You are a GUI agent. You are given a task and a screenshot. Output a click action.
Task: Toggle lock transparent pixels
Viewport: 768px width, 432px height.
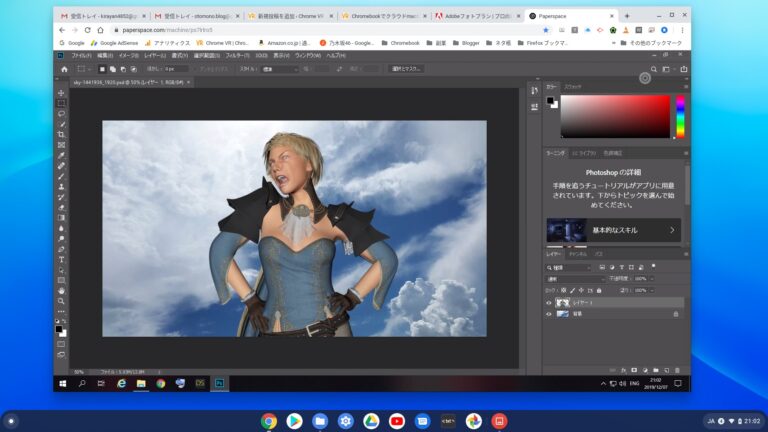pos(563,290)
